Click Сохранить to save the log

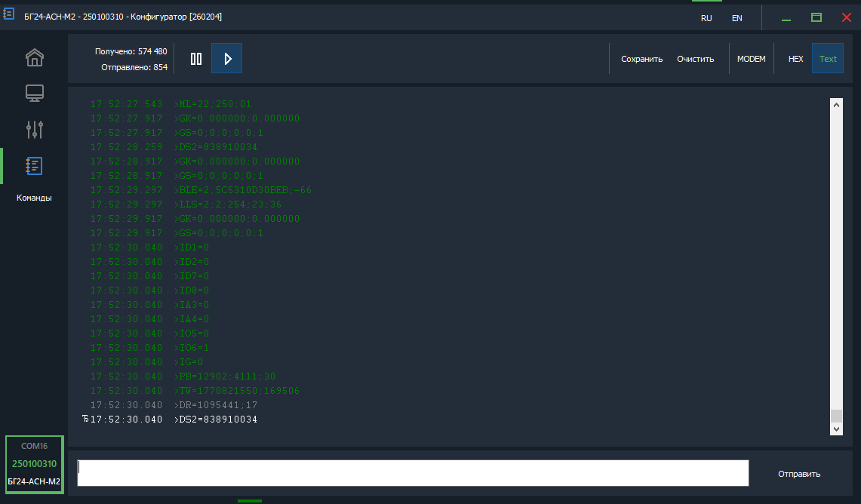[x=641, y=59]
